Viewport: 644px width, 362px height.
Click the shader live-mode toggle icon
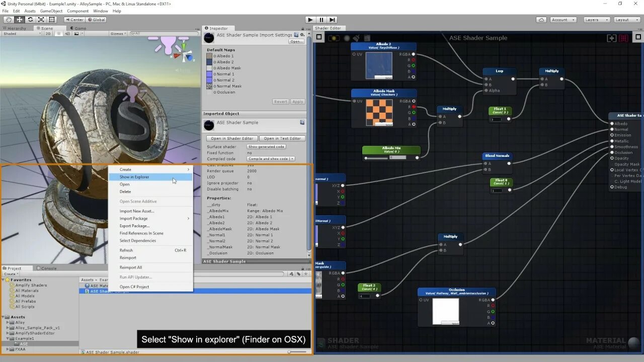point(334,38)
